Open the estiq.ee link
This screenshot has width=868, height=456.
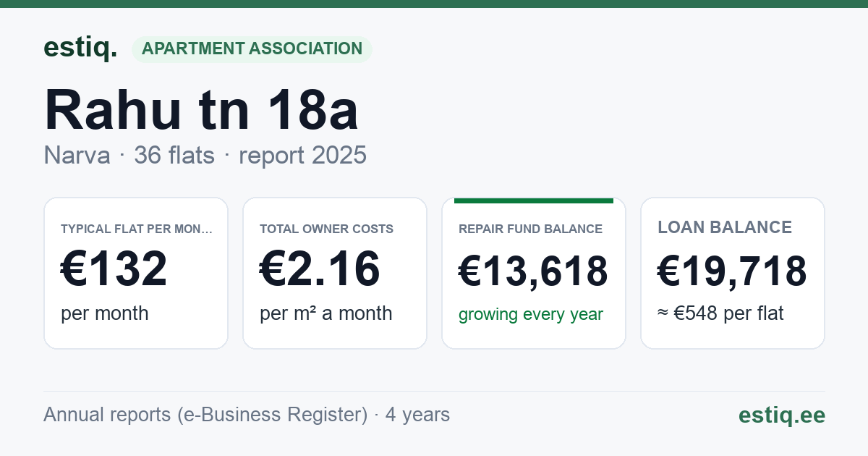point(782,415)
